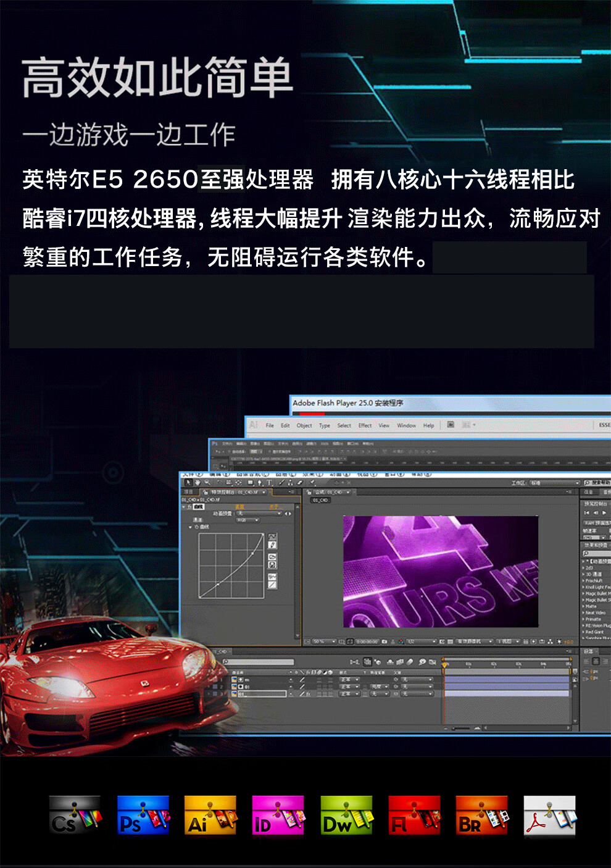Click the Play button in the preview panel
This screenshot has width=611, height=868.
click(604, 513)
